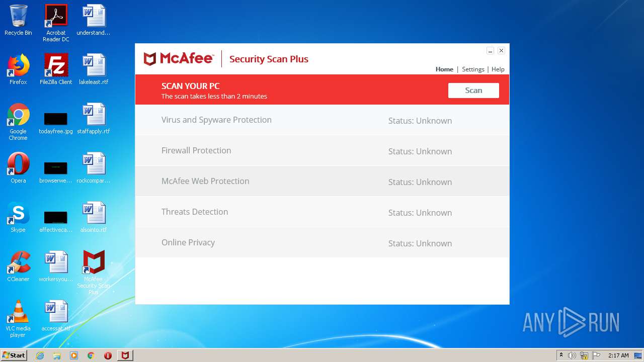Select accessat.rtf document icon

click(x=56, y=316)
